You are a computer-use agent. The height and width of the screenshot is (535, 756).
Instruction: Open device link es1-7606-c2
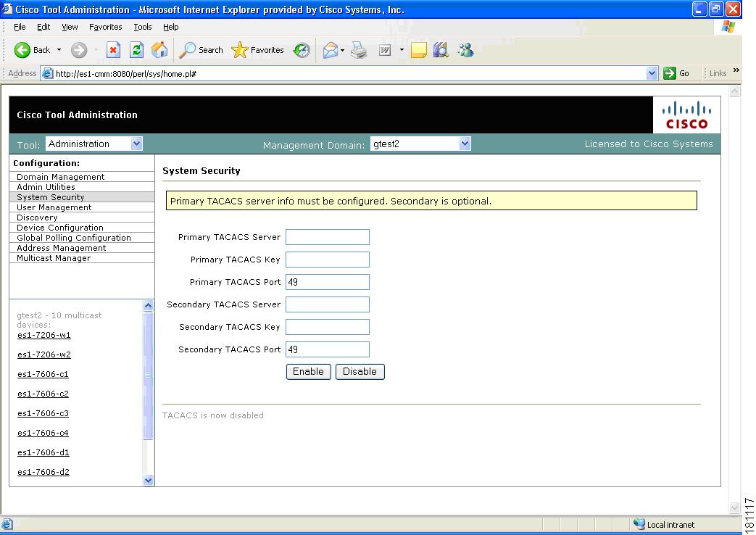click(43, 394)
